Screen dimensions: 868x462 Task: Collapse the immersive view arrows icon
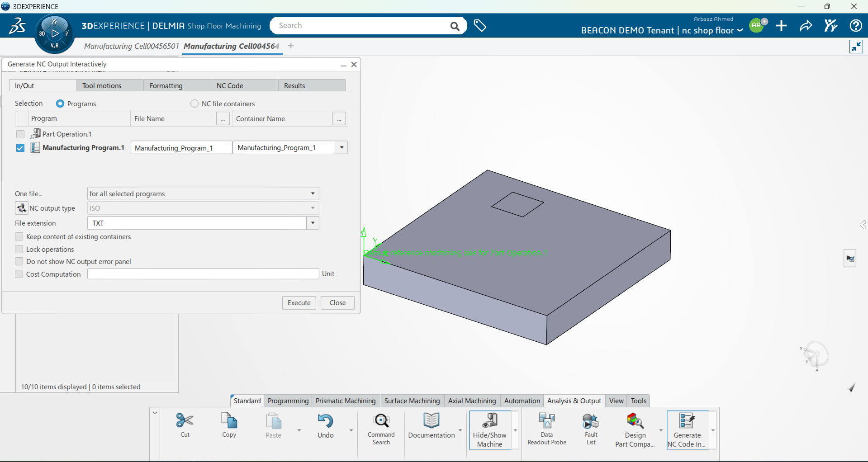856,47
